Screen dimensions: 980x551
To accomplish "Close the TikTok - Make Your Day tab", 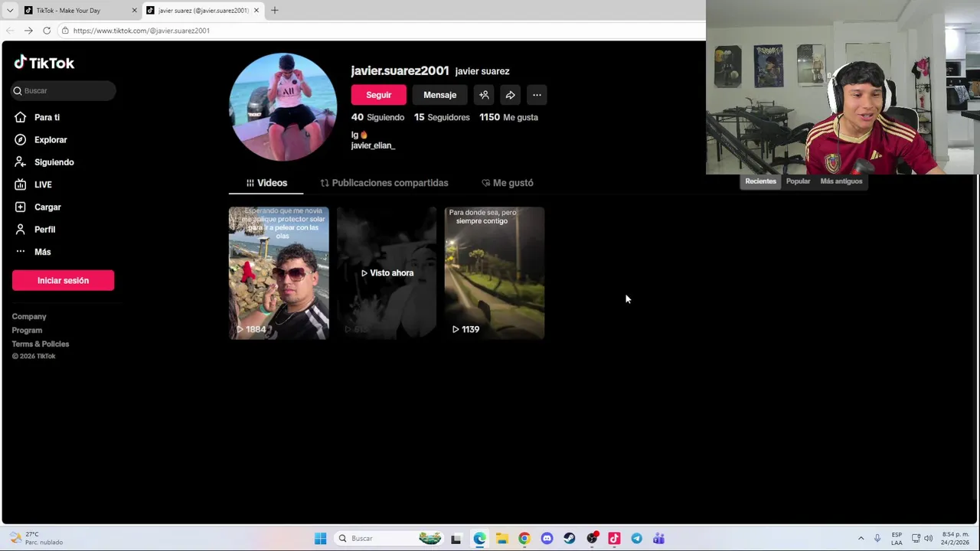I will tap(134, 11).
